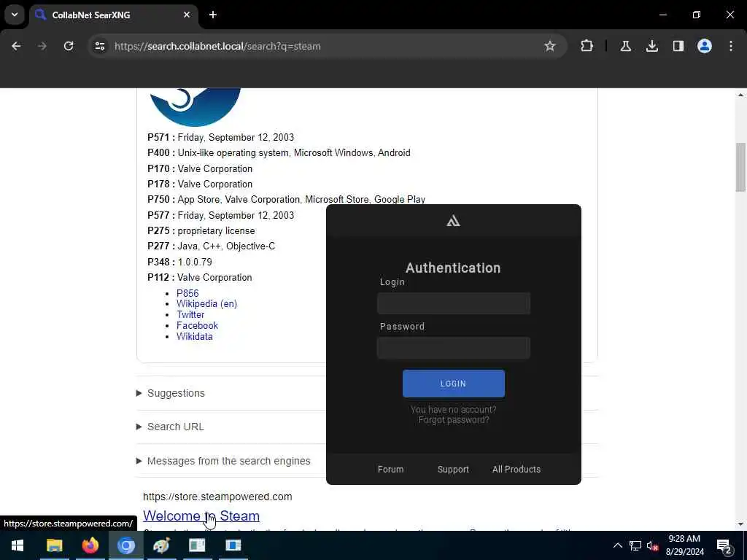Open the 'Welcome to Steam' result link

point(201,516)
